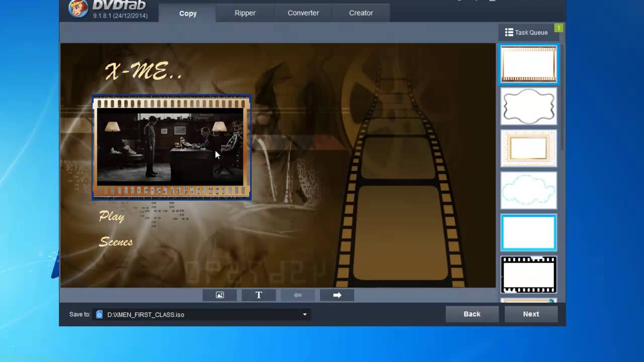
Task: Select the beige ornate rectangle frame thumbnail
Action: [529, 148]
